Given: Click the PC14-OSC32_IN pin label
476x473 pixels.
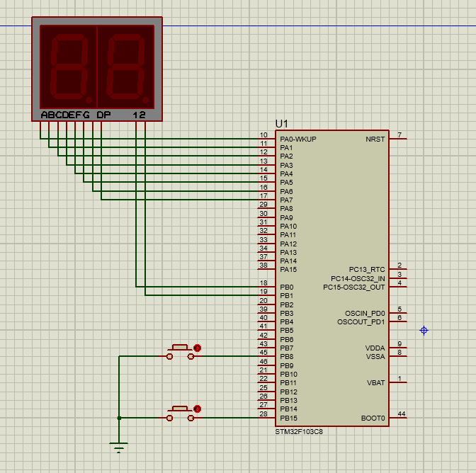Looking at the screenshot, I should [358, 278].
